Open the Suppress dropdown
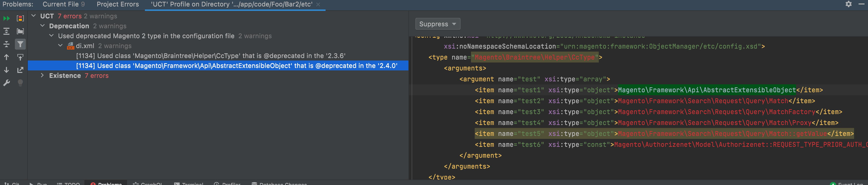The height and width of the screenshot is (185, 868). (x=437, y=24)
